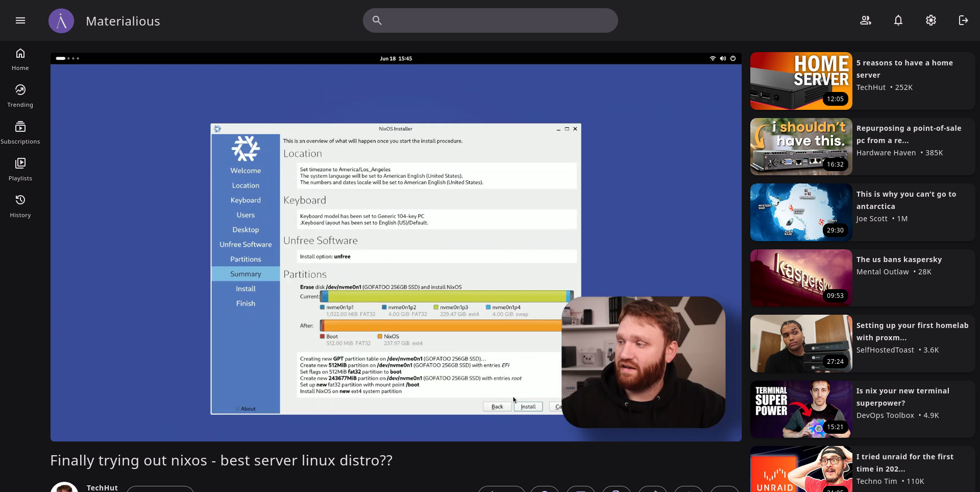Focus the top search input field

[x=490, y=20]
